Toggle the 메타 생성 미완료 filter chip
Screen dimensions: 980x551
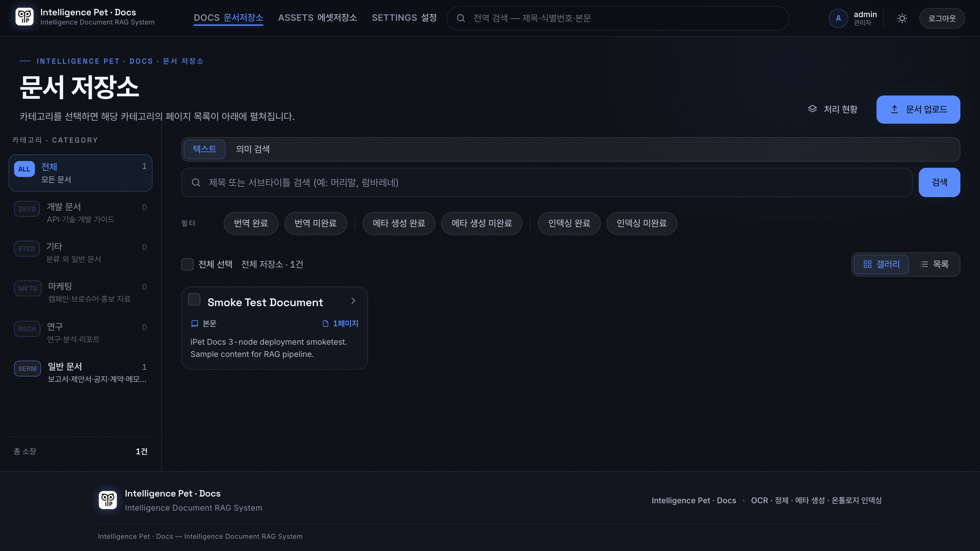pyautogui.click(x=482, y=223)
